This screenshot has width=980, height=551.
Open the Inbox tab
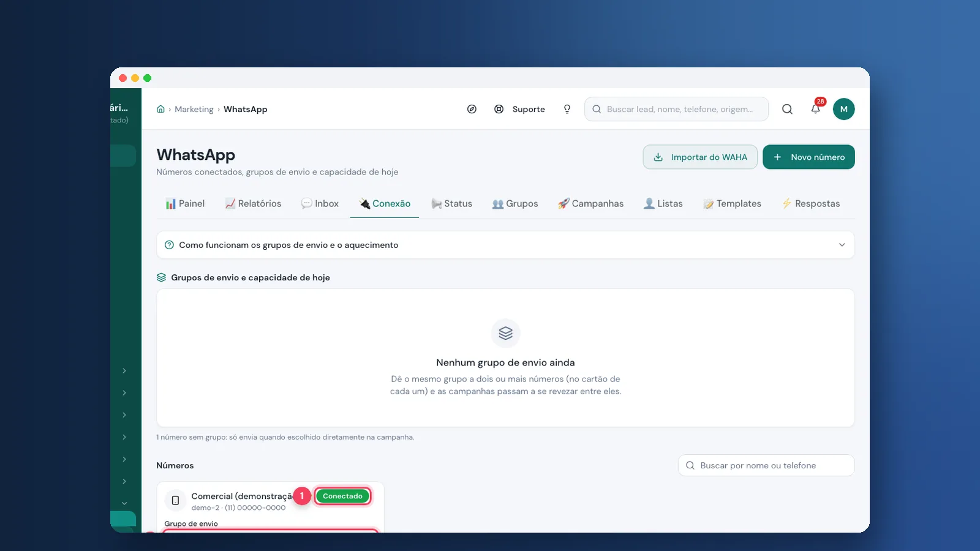click(x=320, y=204)
